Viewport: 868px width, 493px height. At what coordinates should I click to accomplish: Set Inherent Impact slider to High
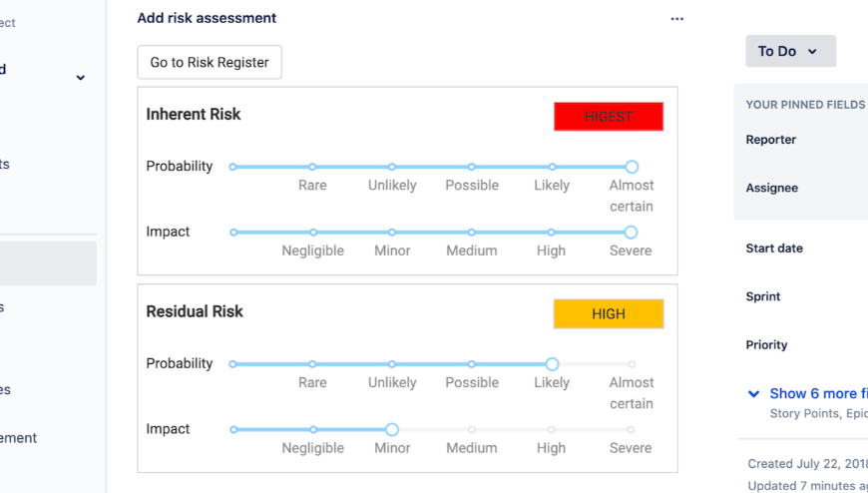(x=552, y=233)
